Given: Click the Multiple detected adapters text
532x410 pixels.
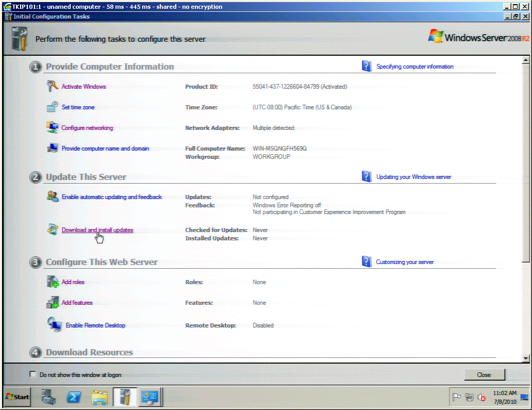Looking at the screenshot, I should pyautogui.click(x=273, y=128).
